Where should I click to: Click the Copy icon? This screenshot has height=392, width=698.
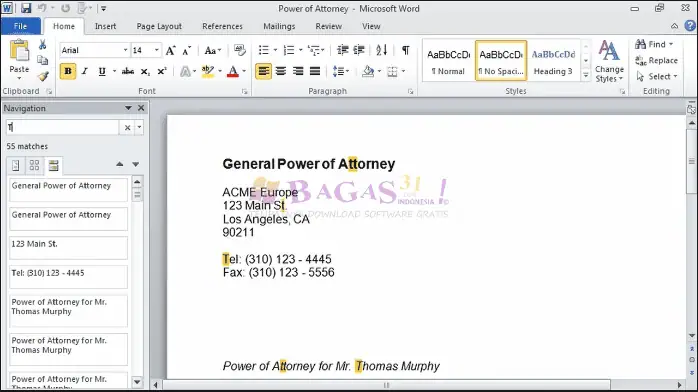tap(42, 60)
